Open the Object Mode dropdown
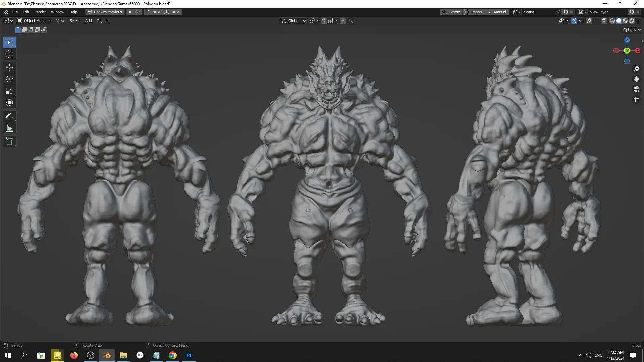Viewport: 644px width, 362px height. click(34, 21)
